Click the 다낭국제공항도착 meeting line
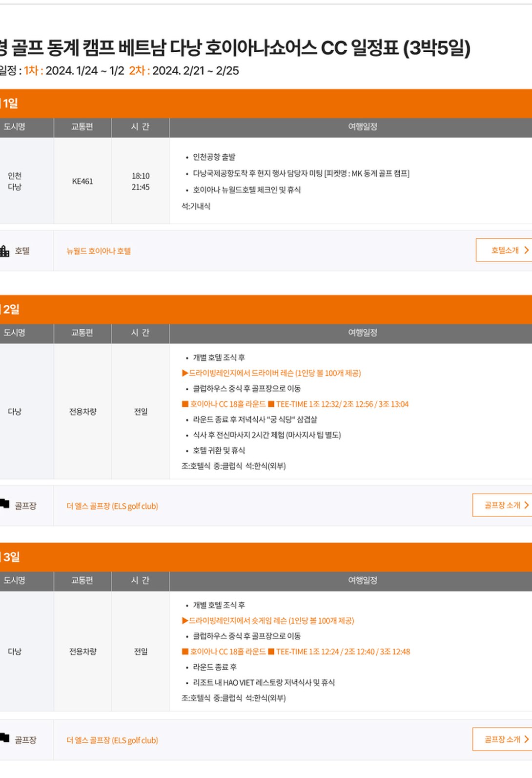 (301, 173)
